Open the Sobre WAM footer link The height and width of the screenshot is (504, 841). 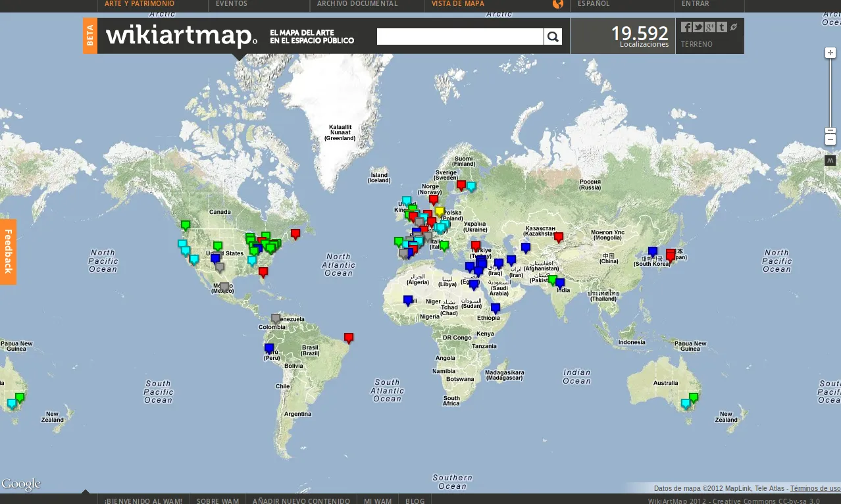(x=218, y=501)
